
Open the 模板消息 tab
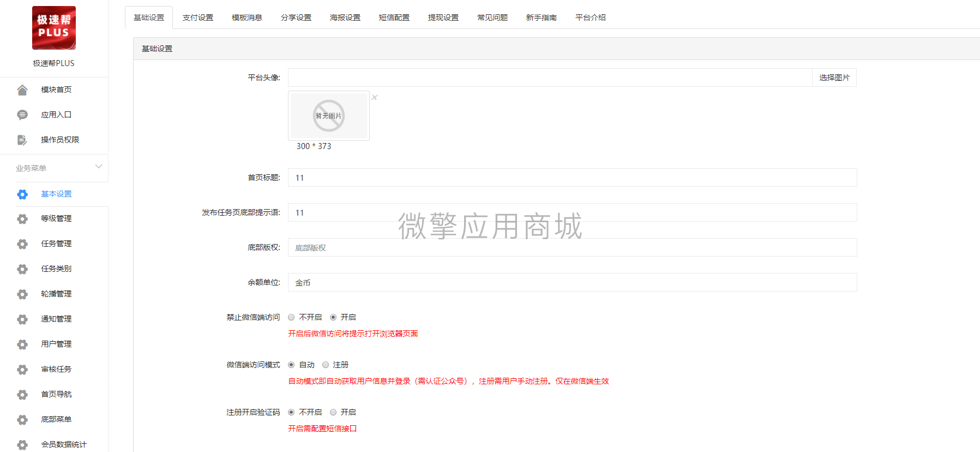point(247,17)
